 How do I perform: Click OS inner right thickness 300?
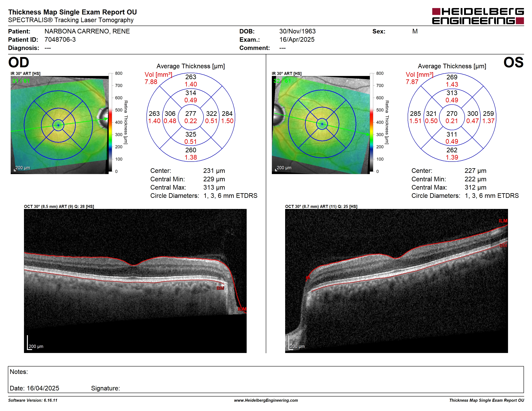[472, 114]
